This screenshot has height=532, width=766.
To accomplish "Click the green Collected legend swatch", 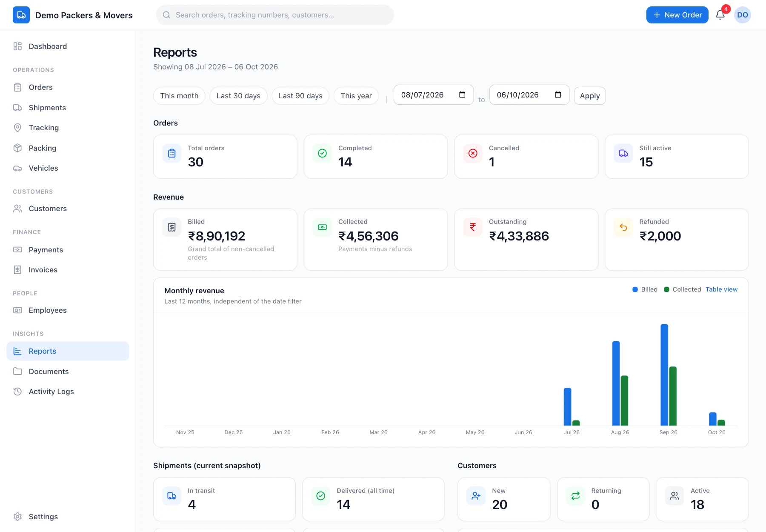I will click(666, 289).
